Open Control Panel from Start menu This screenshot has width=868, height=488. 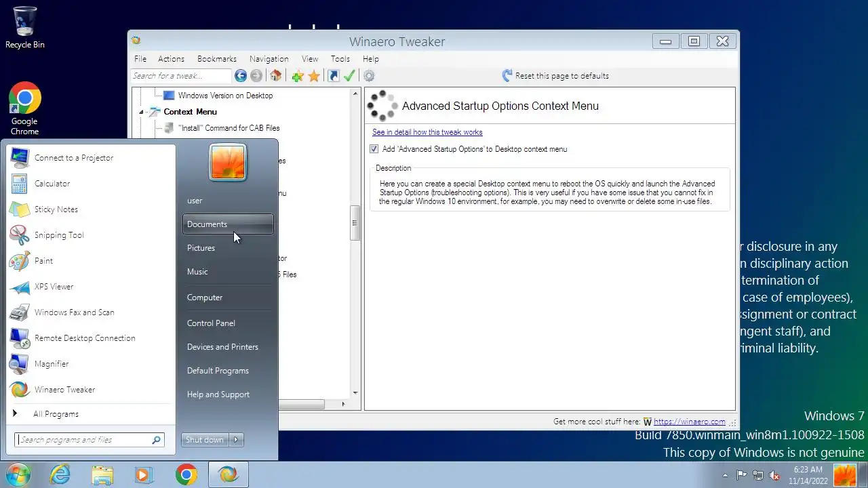tap(228, 323)
